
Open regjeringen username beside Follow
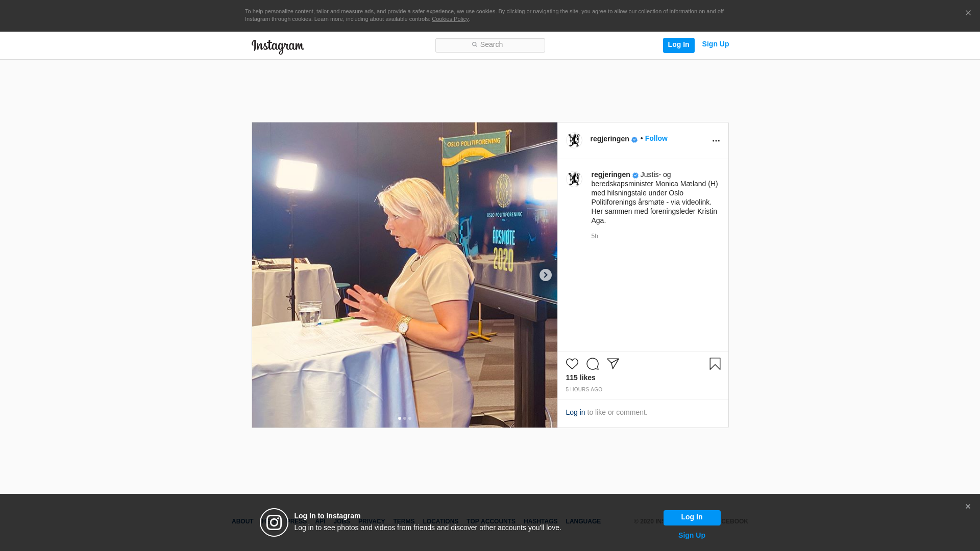point(609,139)
